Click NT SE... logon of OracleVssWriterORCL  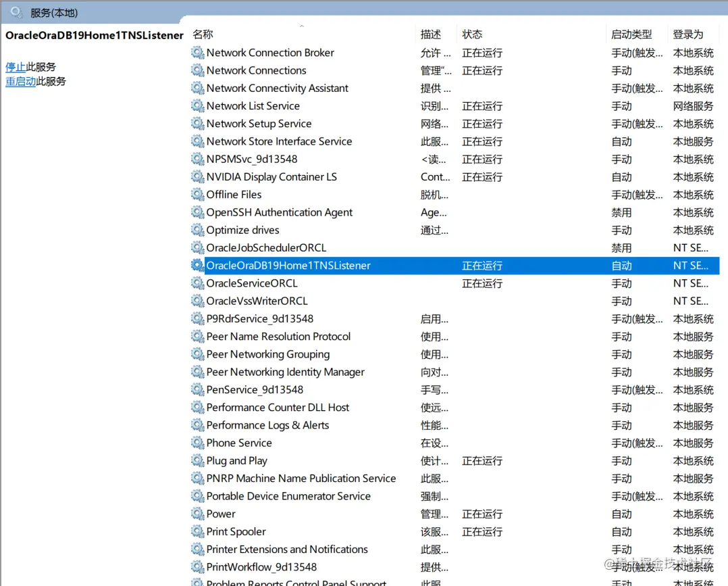pyautogui.click(x=690, y=301)
